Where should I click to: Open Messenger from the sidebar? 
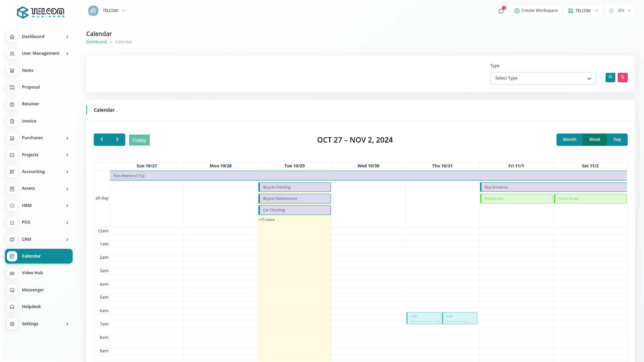click(x=33, y=290)
